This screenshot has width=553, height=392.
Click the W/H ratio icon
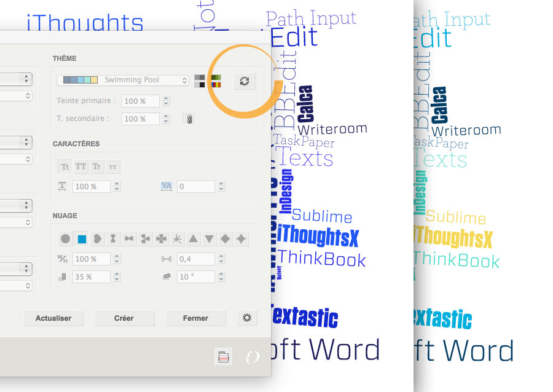click(63, 259)
